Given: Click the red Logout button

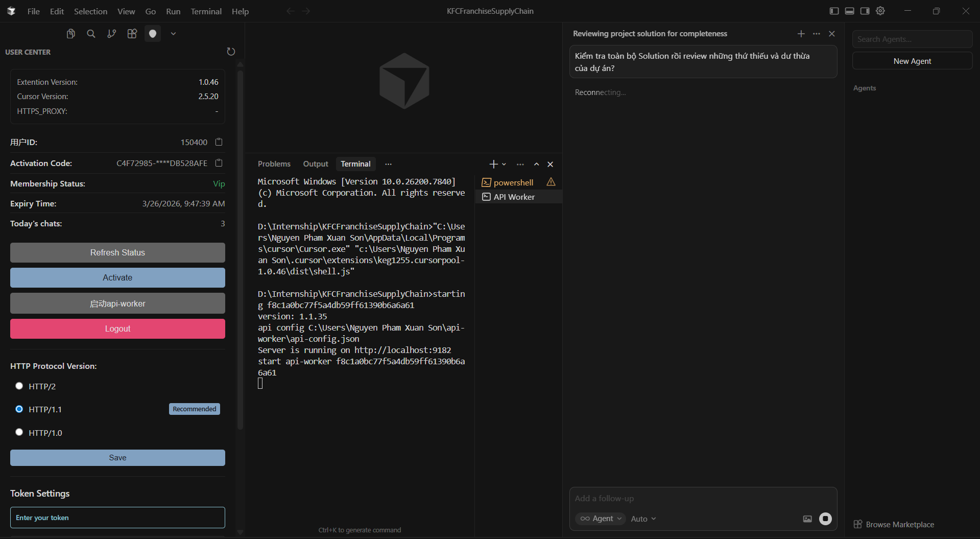Looking at the screenshot, I should click(x=117, y=329).
